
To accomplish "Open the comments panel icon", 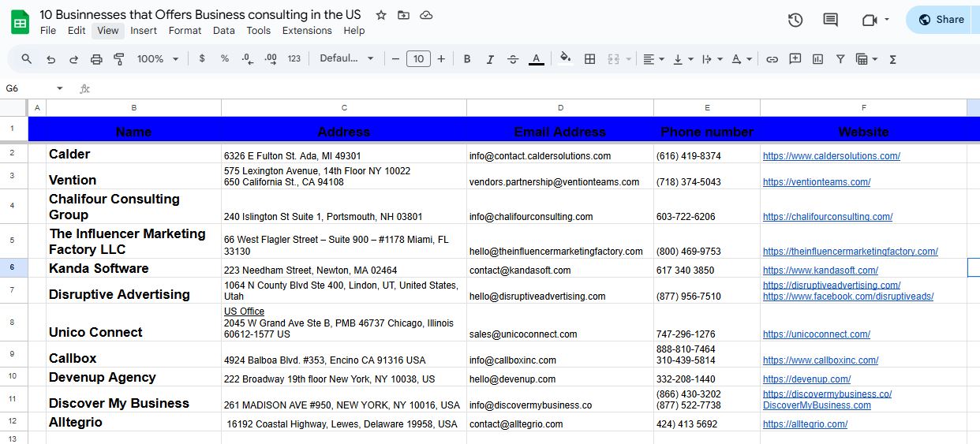I will [x=830, y=20].
